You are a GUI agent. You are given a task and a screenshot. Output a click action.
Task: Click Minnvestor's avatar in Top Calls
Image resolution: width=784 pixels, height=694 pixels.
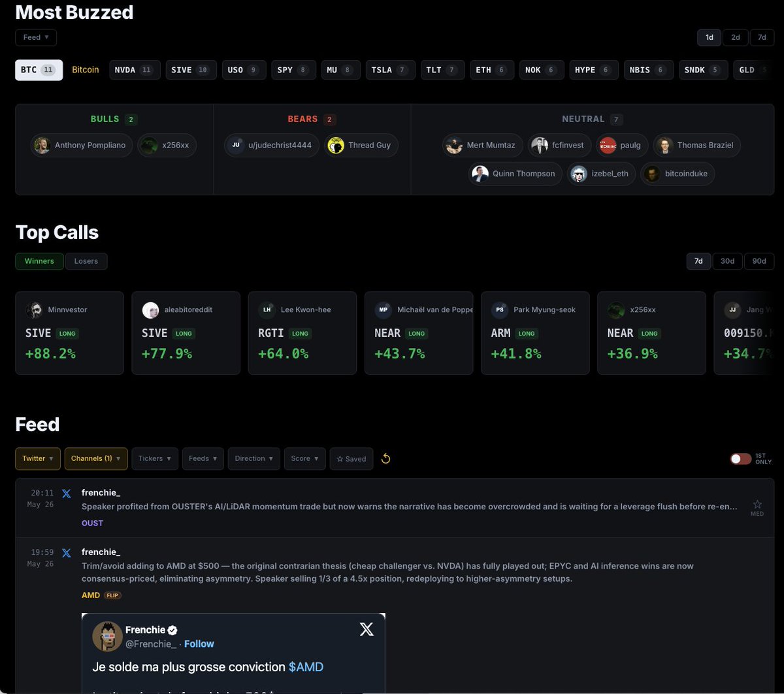click(34, 310)
